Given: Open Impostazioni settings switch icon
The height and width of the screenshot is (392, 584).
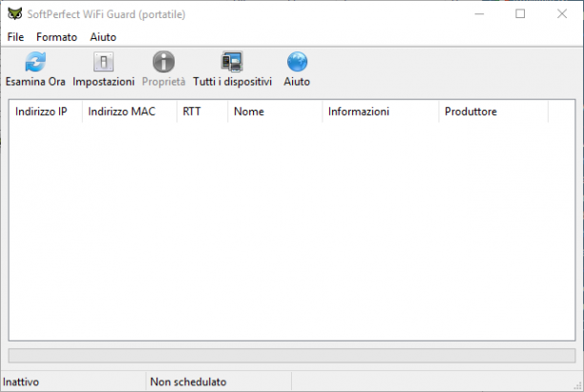Looking at the screenshot, I should (x=103, y=62).
